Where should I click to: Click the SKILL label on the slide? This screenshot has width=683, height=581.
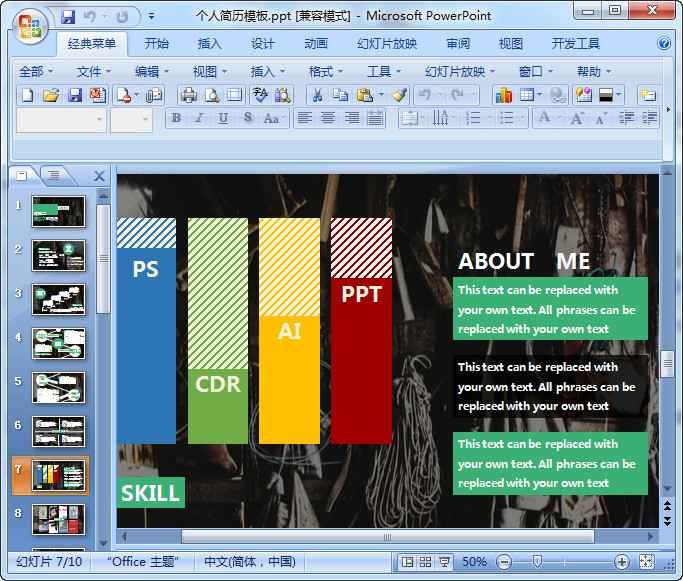151,493
